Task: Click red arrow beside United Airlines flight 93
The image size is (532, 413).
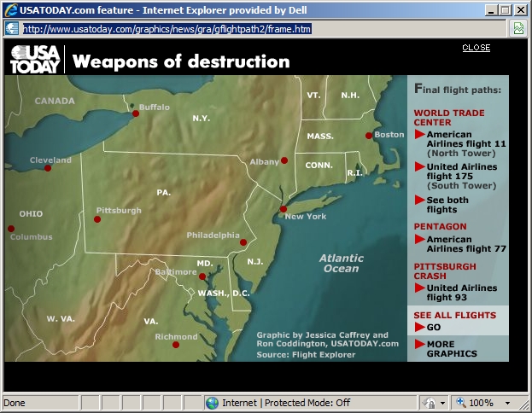Action: [419, 288]
